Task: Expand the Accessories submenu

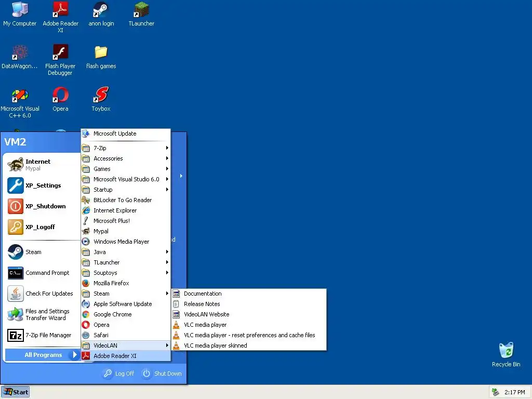Action: 126,158
